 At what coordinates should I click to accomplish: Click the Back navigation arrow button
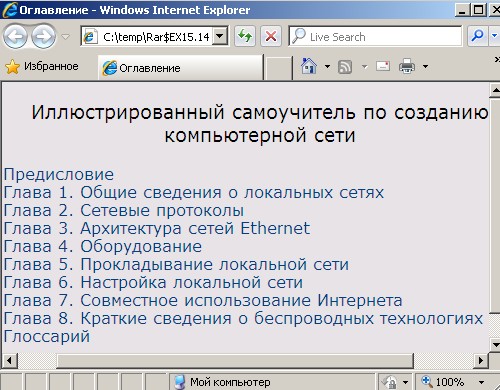pos(15,36)
